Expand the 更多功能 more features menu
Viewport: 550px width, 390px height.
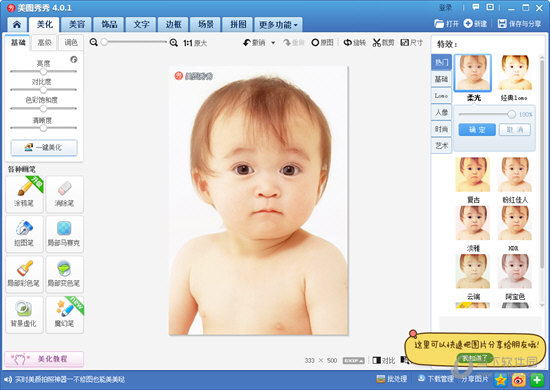point(278,25)
